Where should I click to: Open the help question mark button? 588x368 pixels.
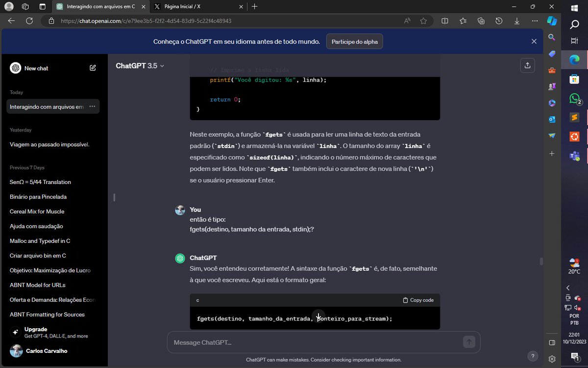pyautogui.click(x=533, y=356)
